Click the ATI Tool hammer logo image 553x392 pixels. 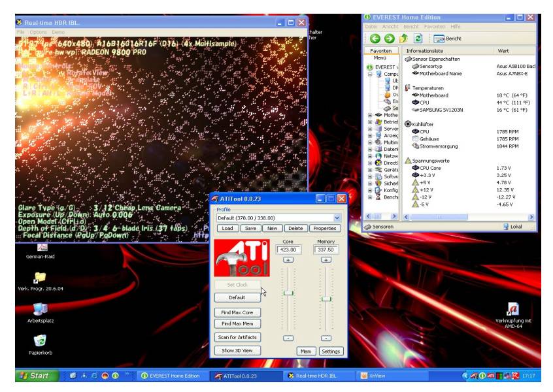coord(242,258)
